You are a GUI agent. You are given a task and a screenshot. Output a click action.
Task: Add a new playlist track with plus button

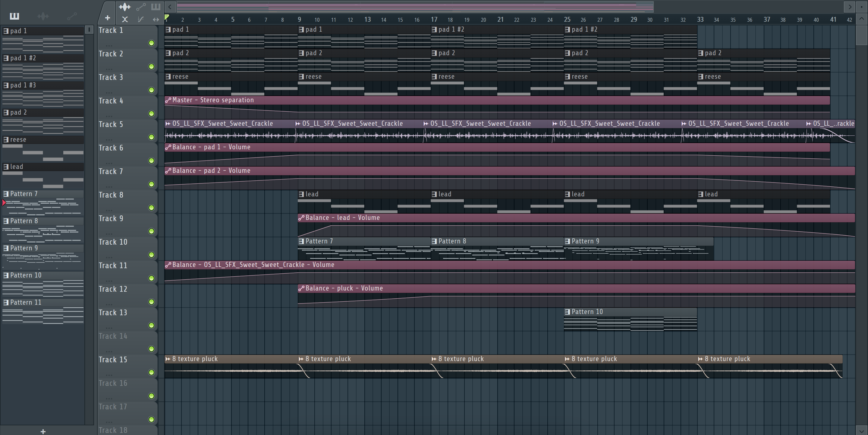[x=107, y=18]
